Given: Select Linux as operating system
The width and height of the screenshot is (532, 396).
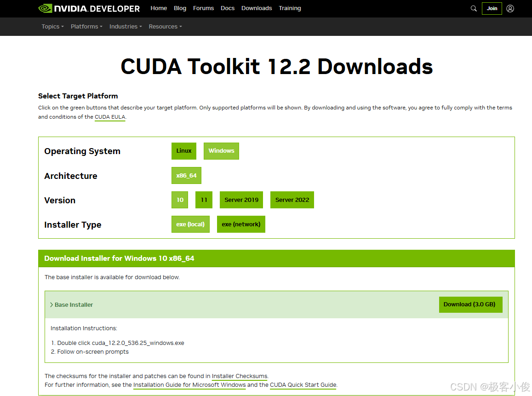Looking at the screenshot, I should pos(184,151).
